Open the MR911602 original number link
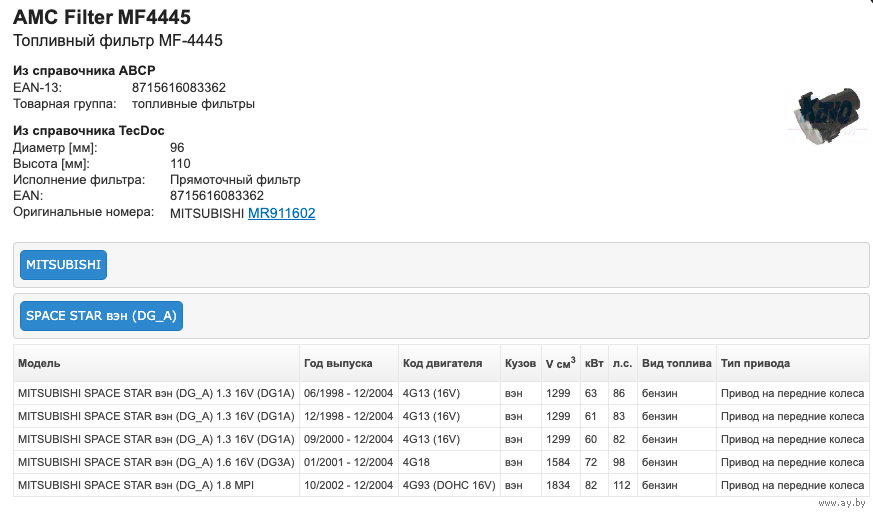This screenshot has width=873, height=514. (281, 213)
